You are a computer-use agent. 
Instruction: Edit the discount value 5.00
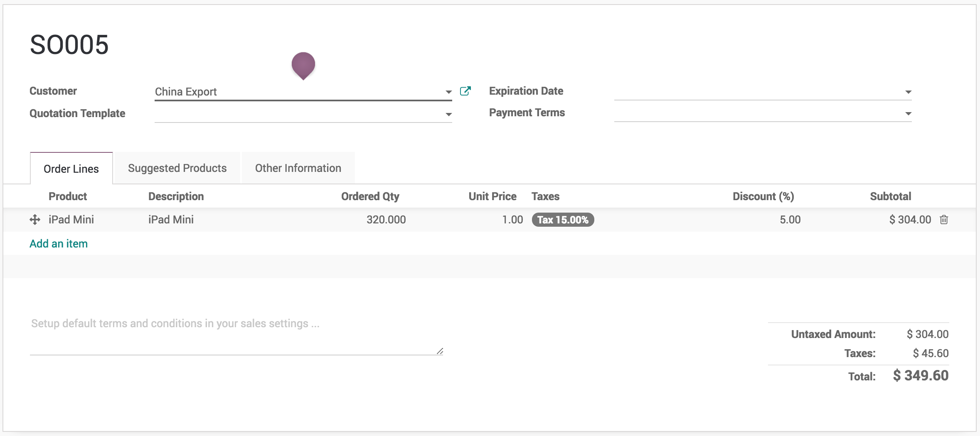[x=790, y=220]
